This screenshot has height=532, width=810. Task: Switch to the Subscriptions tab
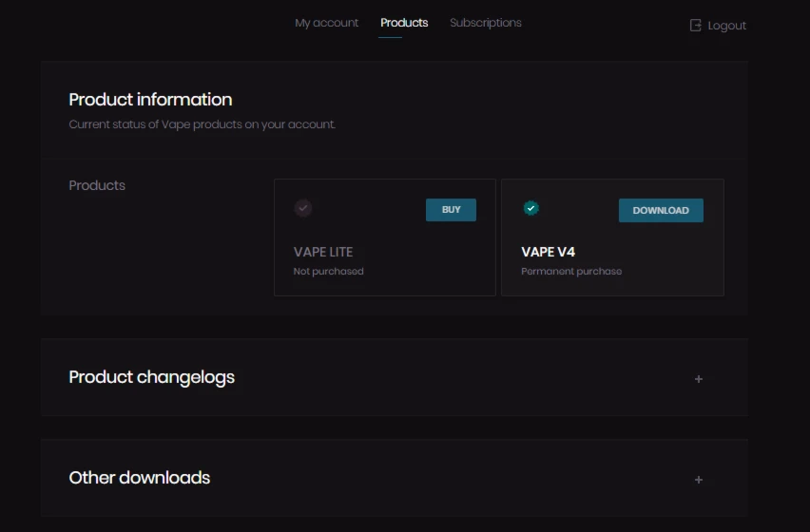pos(486,23)
